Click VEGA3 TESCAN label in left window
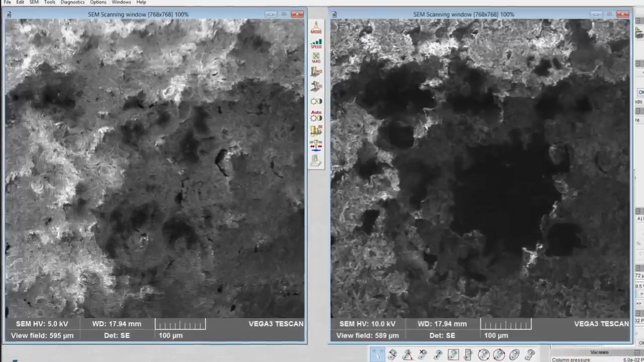The width and height of the screenshot is (644, 362). (x=276, y=324)
